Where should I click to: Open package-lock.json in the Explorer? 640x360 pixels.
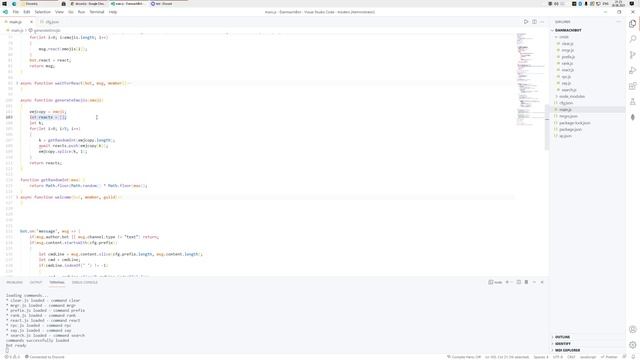(x=574, y=123)
